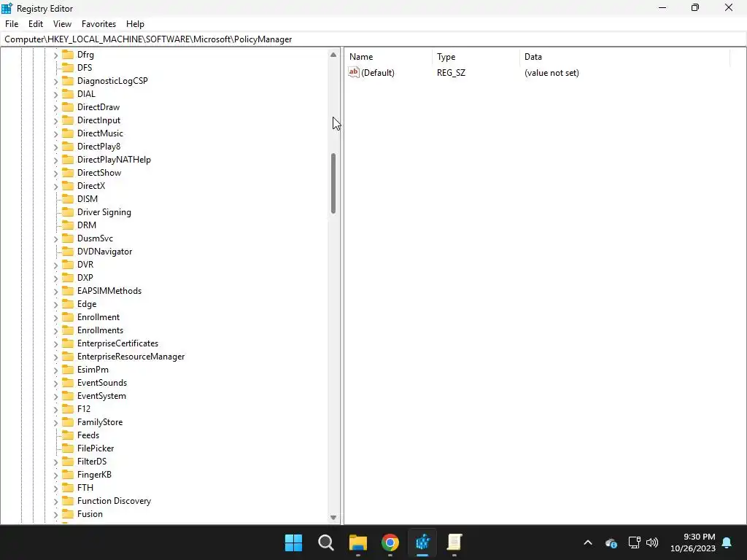Expand the DirectX key

[55, 186]
